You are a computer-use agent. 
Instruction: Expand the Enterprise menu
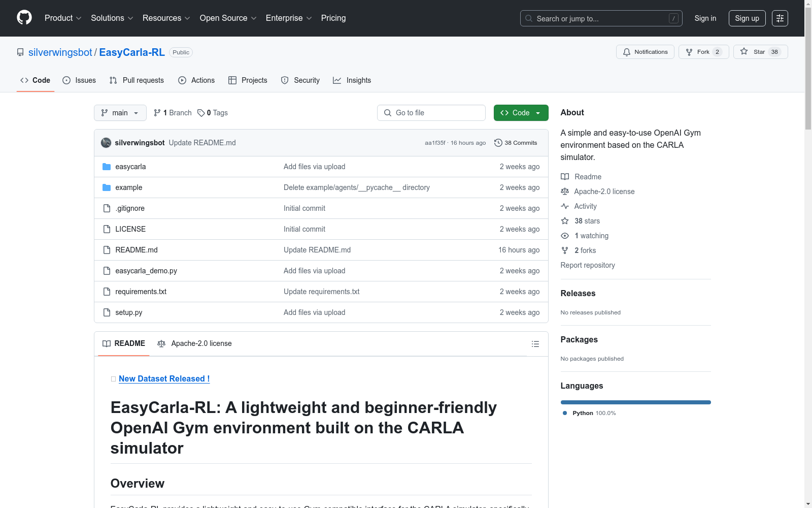point(289,18)
